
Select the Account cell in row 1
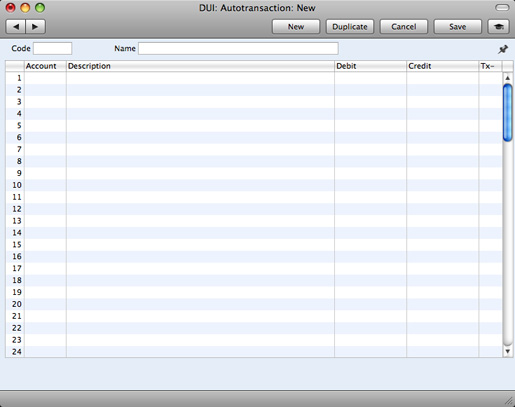click(45, 78)
